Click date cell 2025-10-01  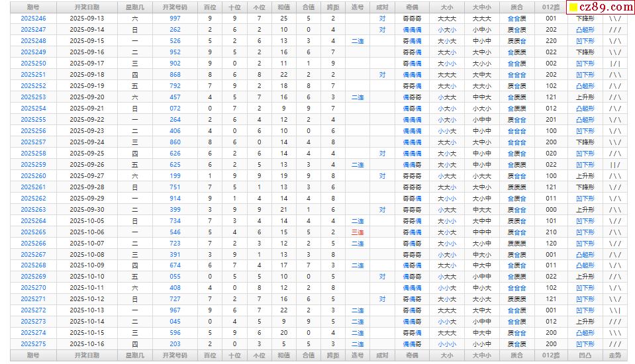click(x=87, y=221)
